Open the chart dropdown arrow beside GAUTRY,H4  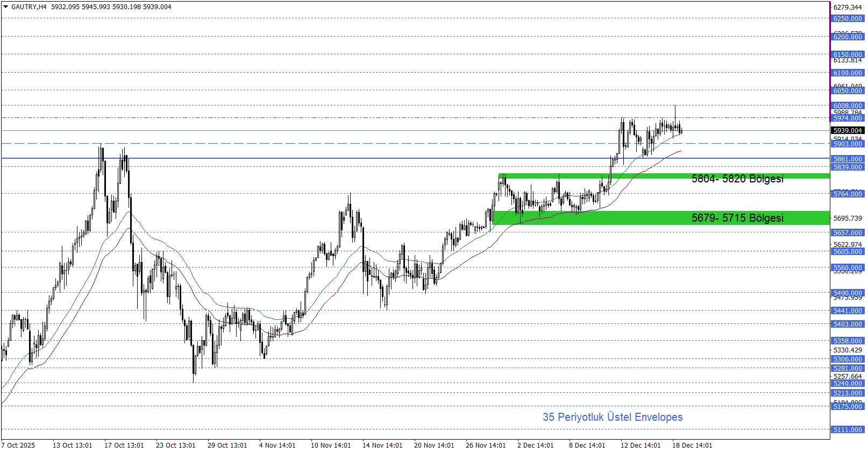pyautogui.click(x=6, y=7)
